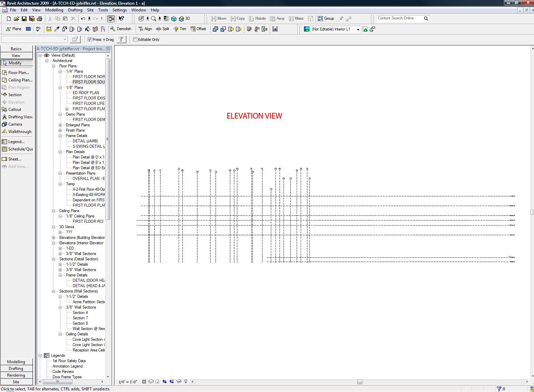Viewport: 534px width, 392px height.
Task: Open the default 3D view
Action: pyautogui.click(x=184, y=19)
